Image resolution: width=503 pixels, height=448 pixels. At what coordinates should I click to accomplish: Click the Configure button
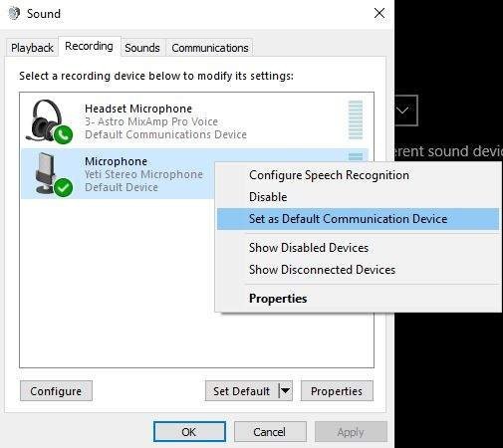coord(56,391)
